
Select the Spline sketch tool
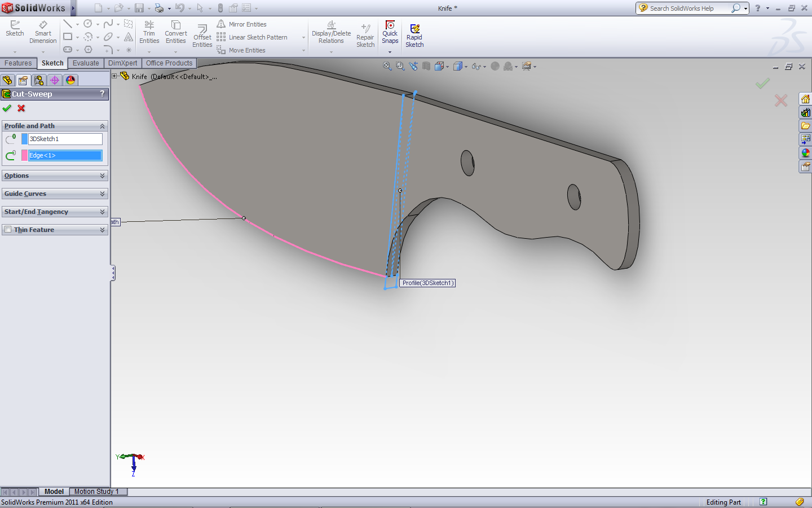point(108,24)
